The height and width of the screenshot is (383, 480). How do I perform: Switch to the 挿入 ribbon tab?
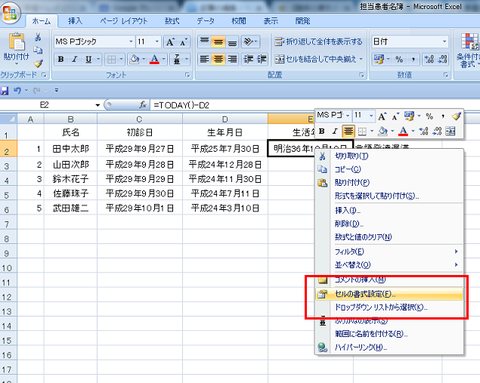[75, 21]
